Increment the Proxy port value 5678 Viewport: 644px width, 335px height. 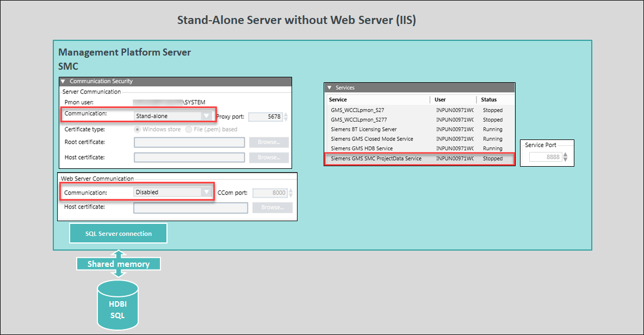286,114
